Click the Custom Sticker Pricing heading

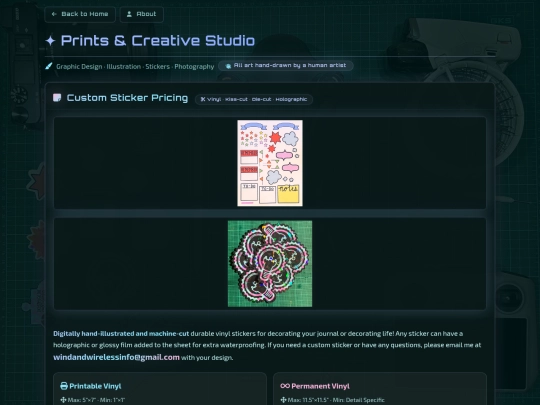tap(127, 98)
